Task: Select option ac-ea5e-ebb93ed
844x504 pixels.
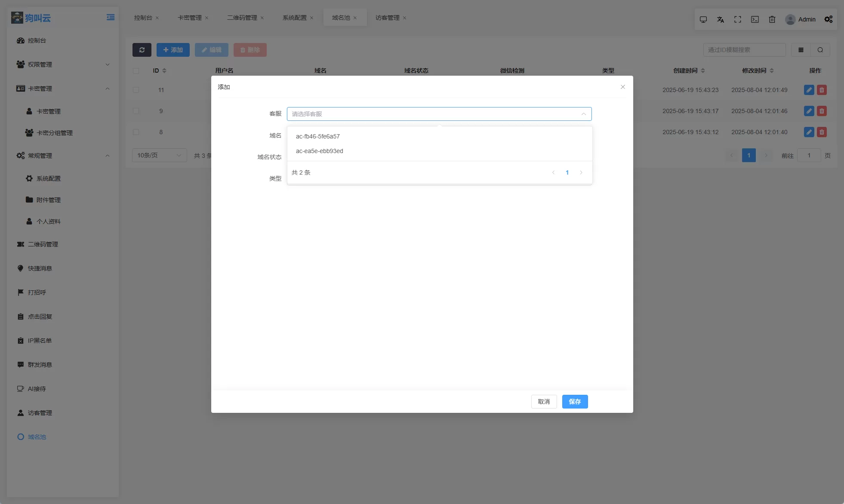Action: click(x=319, y=151)
